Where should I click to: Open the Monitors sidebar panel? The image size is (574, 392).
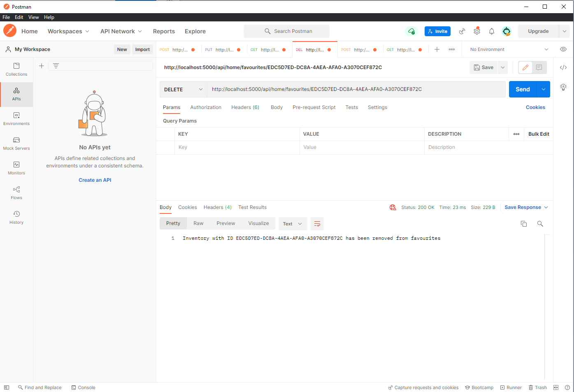pos(16,168)
